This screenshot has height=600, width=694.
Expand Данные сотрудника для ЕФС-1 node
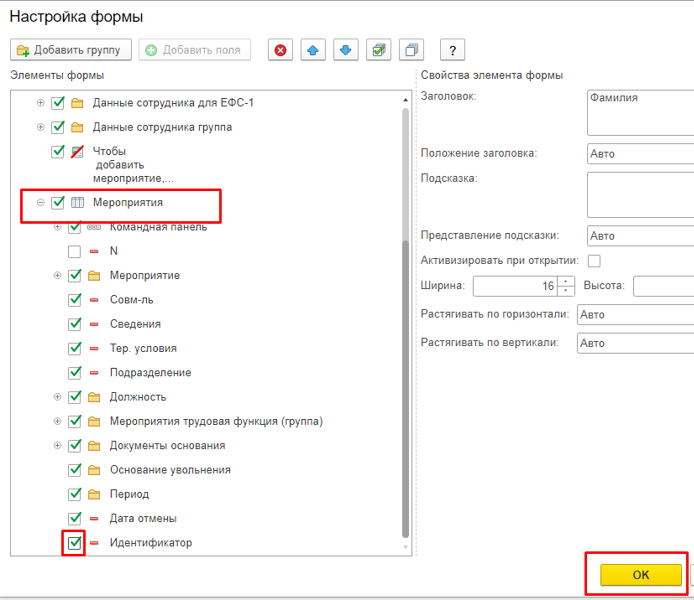pos(40,103)
